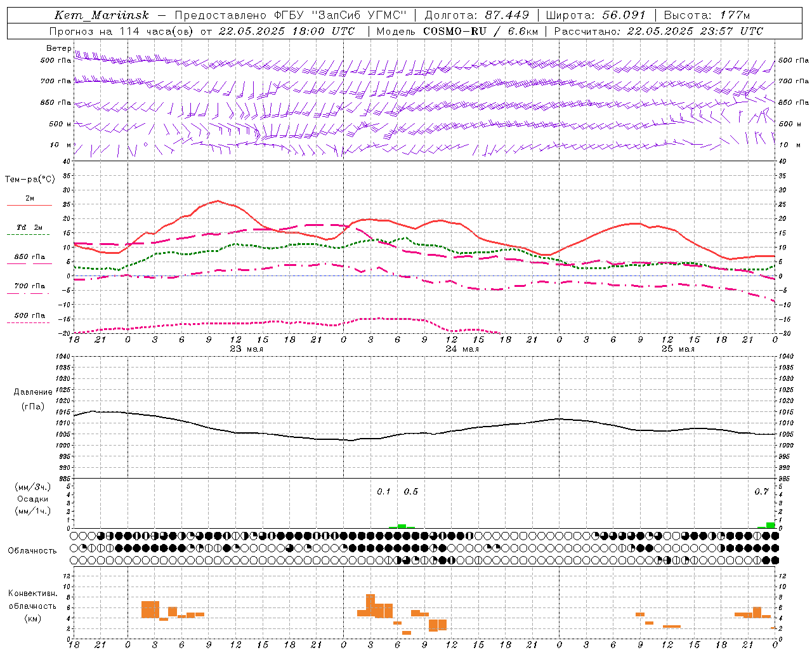
Task: Click the (км) unit label of the convective panel
Action: coord(33,618)
